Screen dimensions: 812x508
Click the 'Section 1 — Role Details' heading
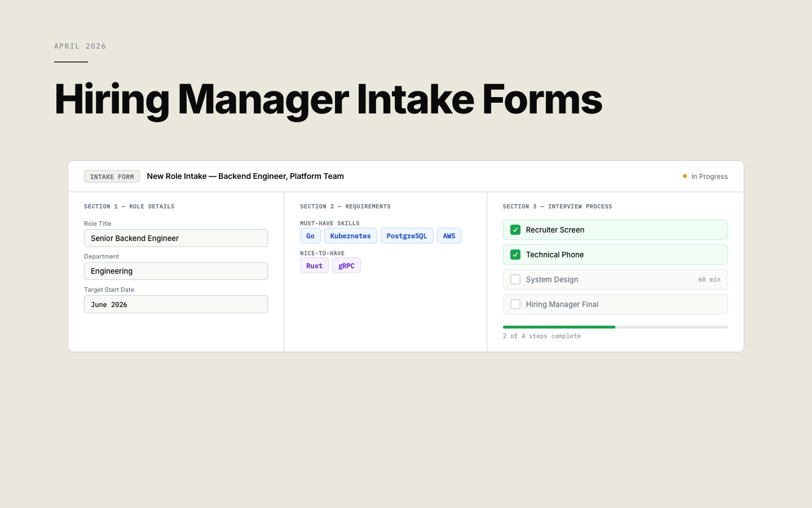(x=129, y=207)
